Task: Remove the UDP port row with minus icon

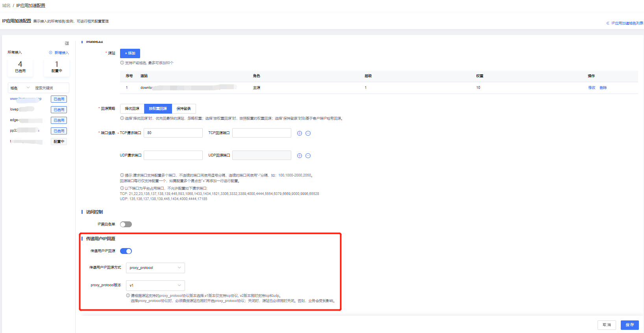Action: (308, 156)
